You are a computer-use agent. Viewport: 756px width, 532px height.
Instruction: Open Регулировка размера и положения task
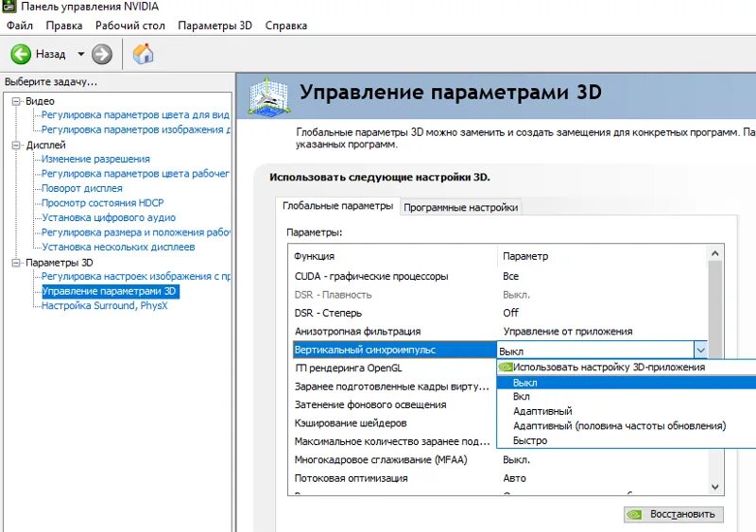pos(135,232)
